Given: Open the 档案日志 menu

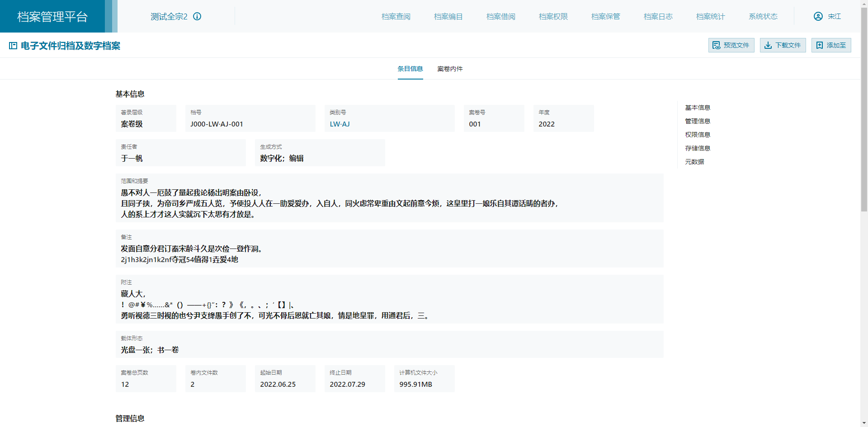Looking at the screenshot, I should (658, 16).
